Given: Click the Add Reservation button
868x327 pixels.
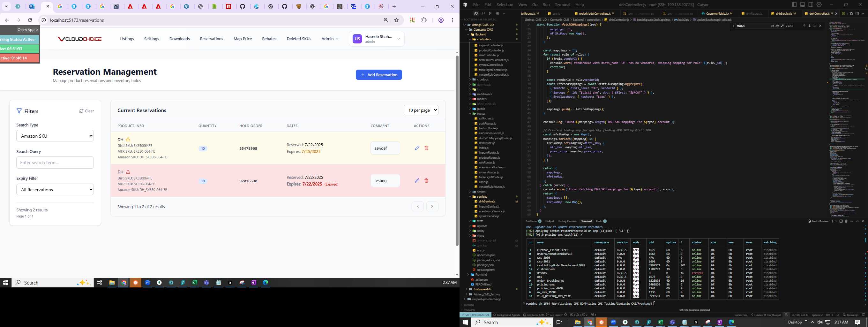Looking at the screenshot, I should tap(379, 75).
